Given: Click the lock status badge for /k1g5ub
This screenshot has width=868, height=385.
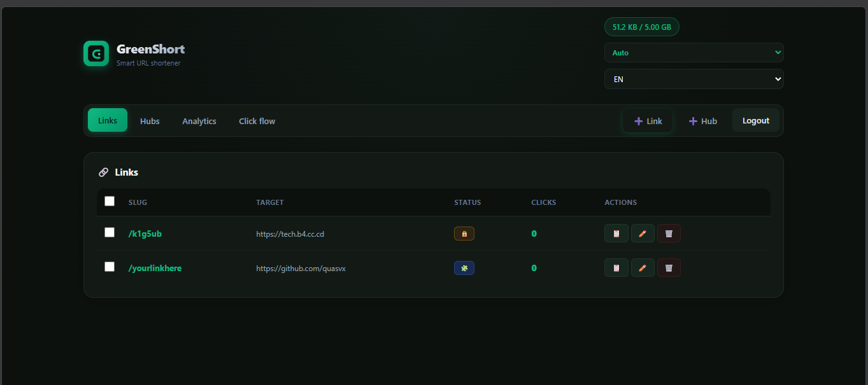Looking at the screenshot, I should (464, 234).
